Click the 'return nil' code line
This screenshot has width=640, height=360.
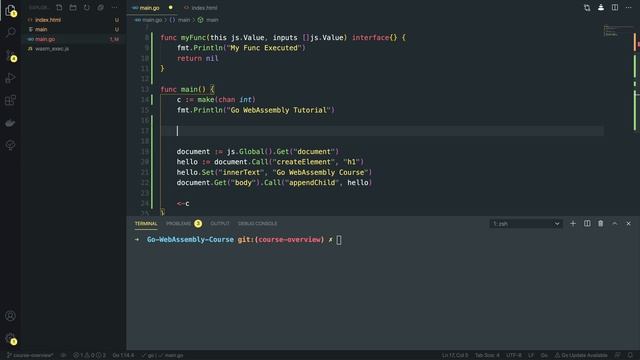[198, 58]
